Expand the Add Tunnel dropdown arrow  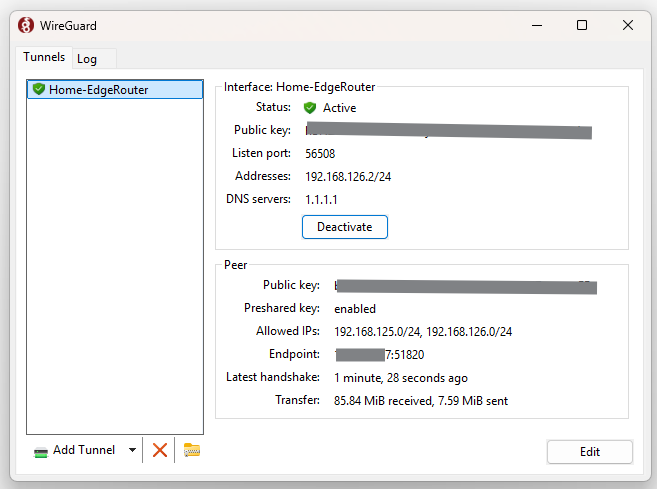pos(132,450)
